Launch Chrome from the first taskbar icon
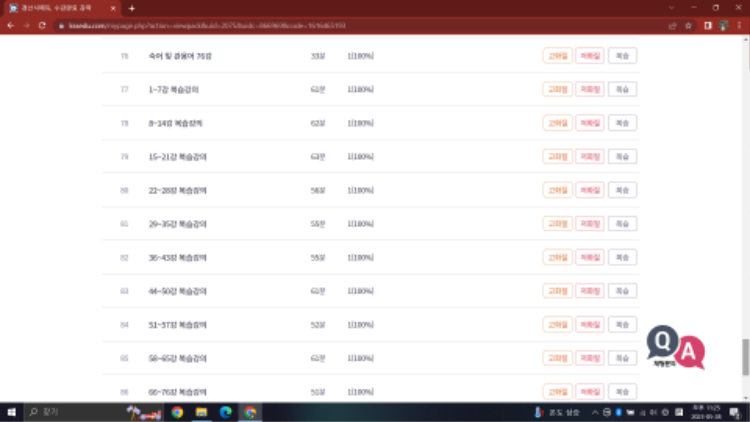The width and height of the screenshot is (750, 422). pos(177,412)
